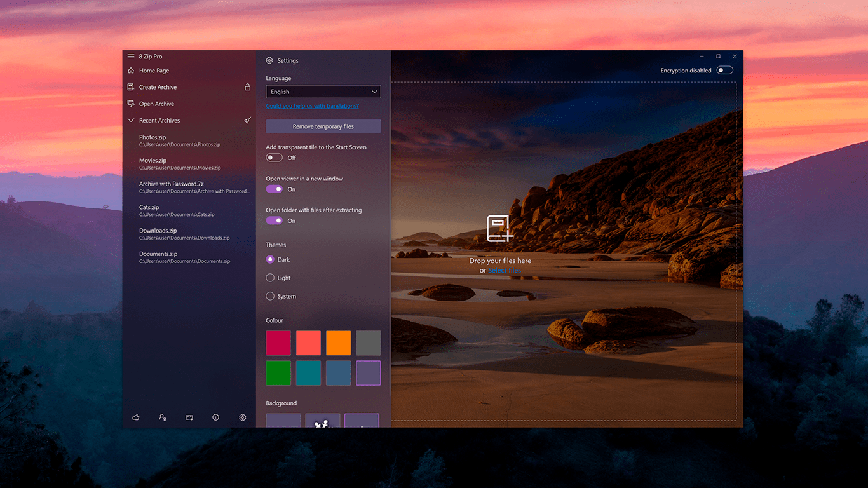Toggle the Encryption disabled switch

pos(725,71)
